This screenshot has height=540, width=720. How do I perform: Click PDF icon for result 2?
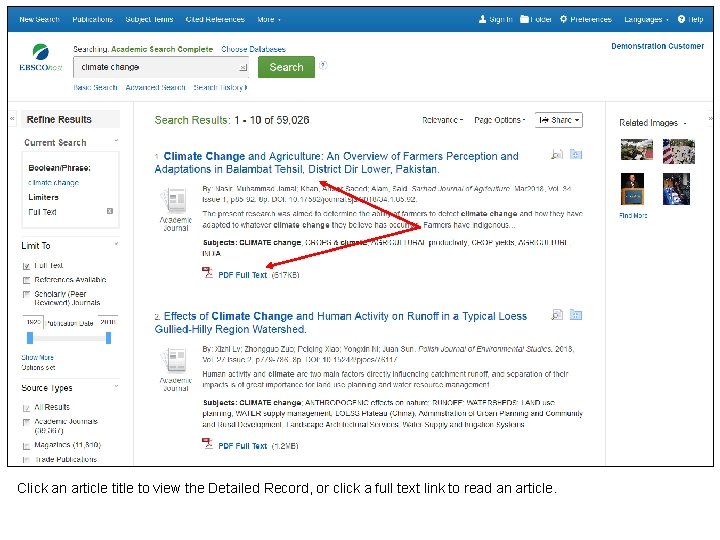208,444
